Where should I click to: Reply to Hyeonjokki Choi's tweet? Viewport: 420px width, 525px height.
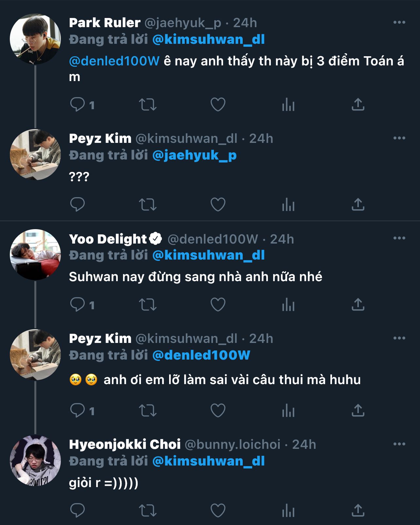point(78,510)
